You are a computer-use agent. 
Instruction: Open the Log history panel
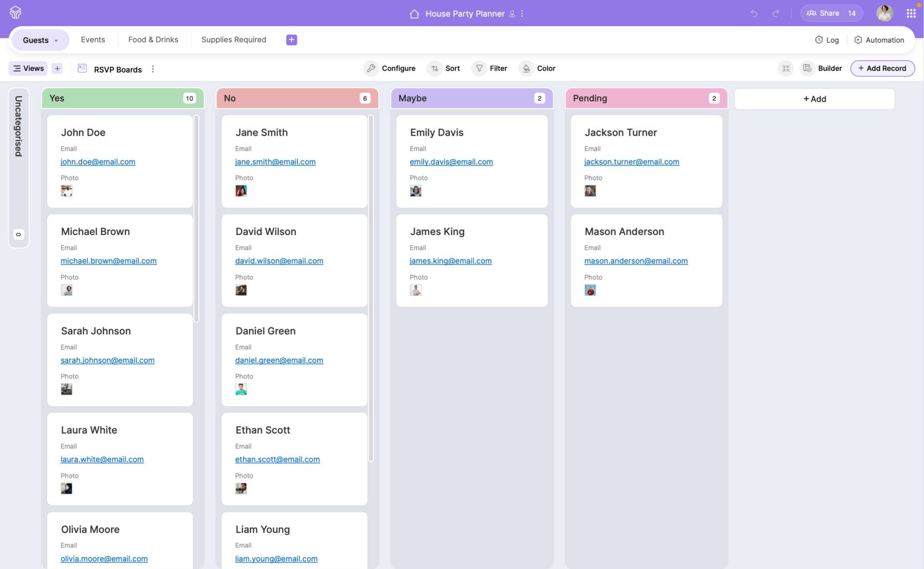(x=826, y=40)
